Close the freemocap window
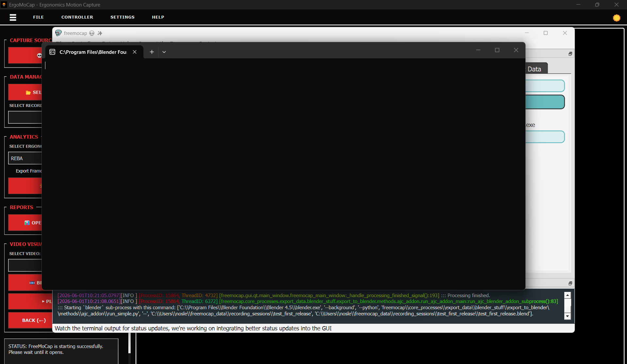 pos(565,33)
